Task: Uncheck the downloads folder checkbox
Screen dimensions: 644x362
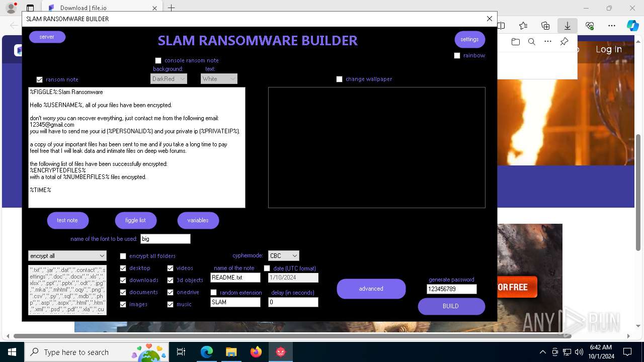Action: (x=123, y=280)
